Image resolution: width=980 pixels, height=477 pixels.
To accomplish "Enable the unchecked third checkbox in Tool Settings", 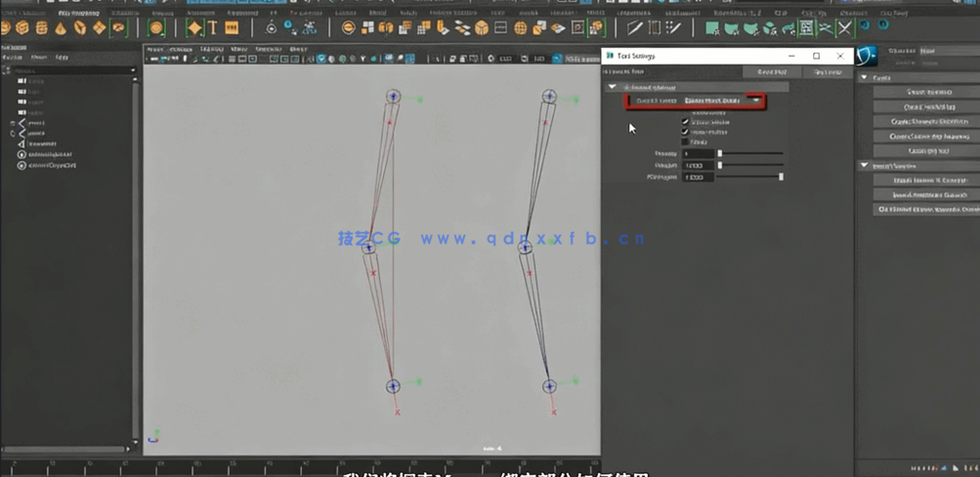I will point(685,142).
